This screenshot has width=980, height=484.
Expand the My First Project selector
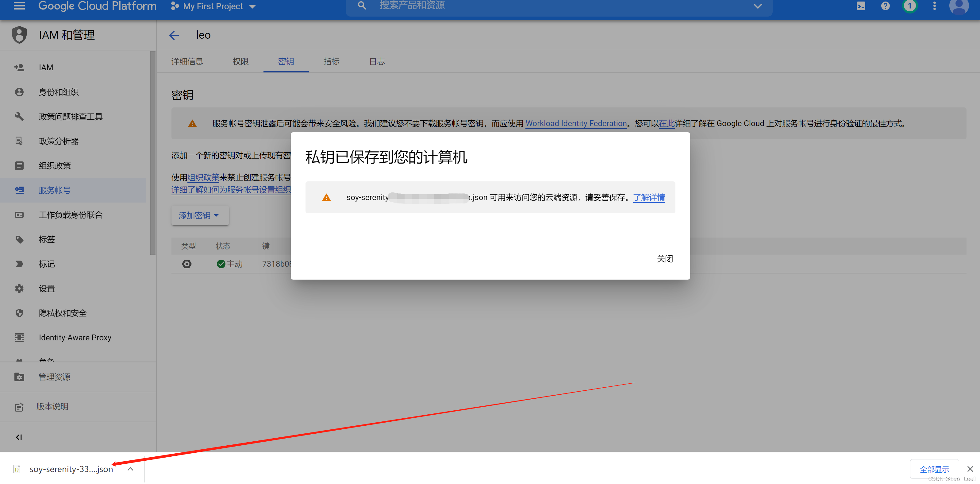tap(214, 6)
